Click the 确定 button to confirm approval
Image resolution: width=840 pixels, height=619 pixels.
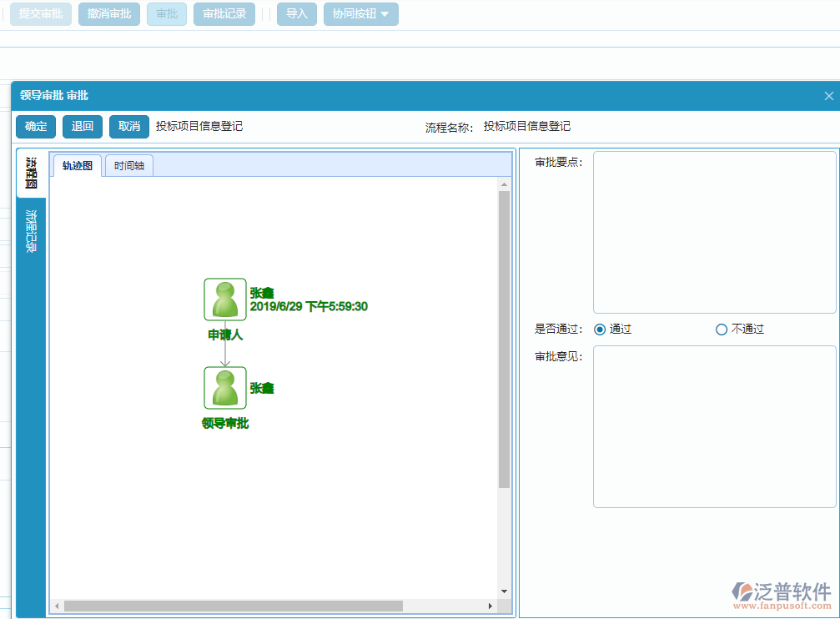(x=35, y=126)
